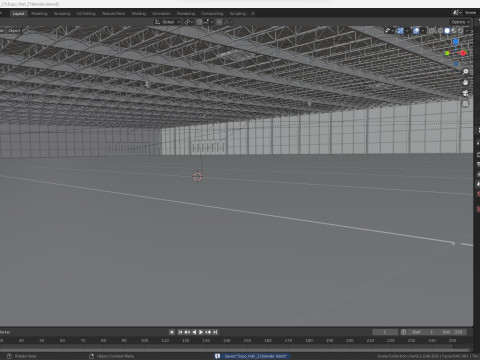Click the blue Z axis gizmo ball
The image size is (480, 360).
[x=456, y=41]
